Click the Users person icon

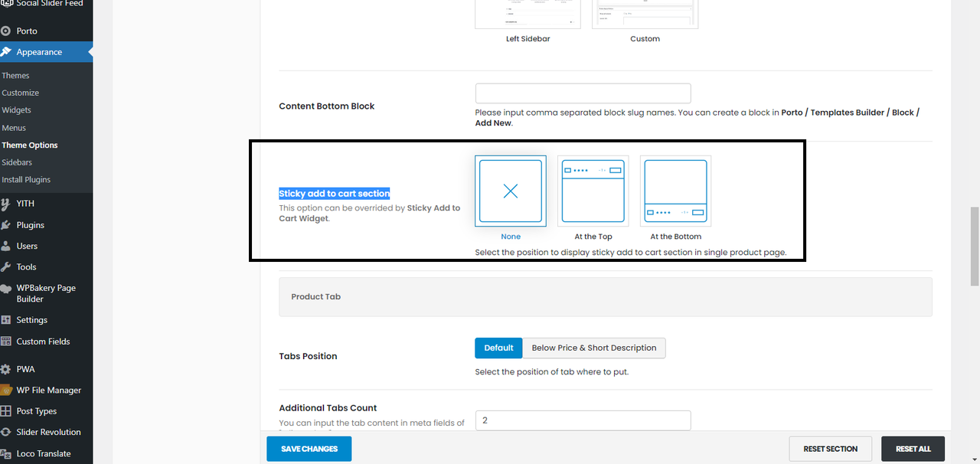[x=6, y=246]
